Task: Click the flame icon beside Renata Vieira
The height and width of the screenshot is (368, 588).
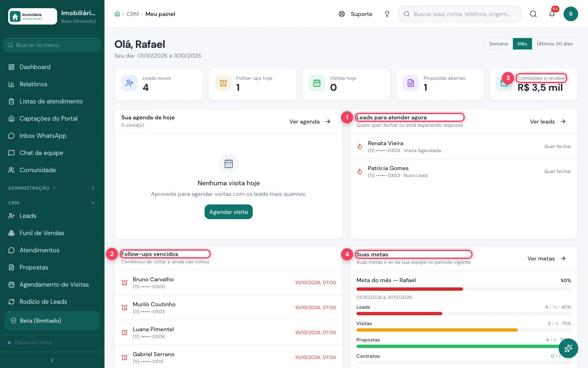Action: pos(360,146)
